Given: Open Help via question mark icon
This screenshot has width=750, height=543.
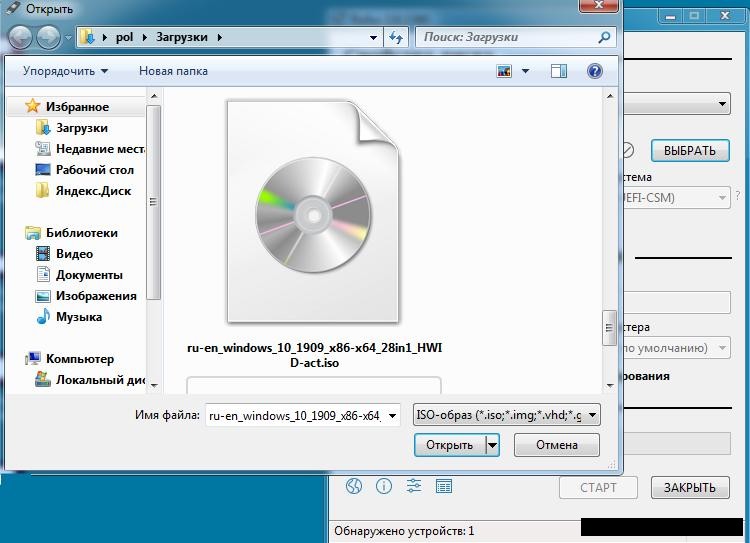Looking at the screenshot, I should coord(595,71).
